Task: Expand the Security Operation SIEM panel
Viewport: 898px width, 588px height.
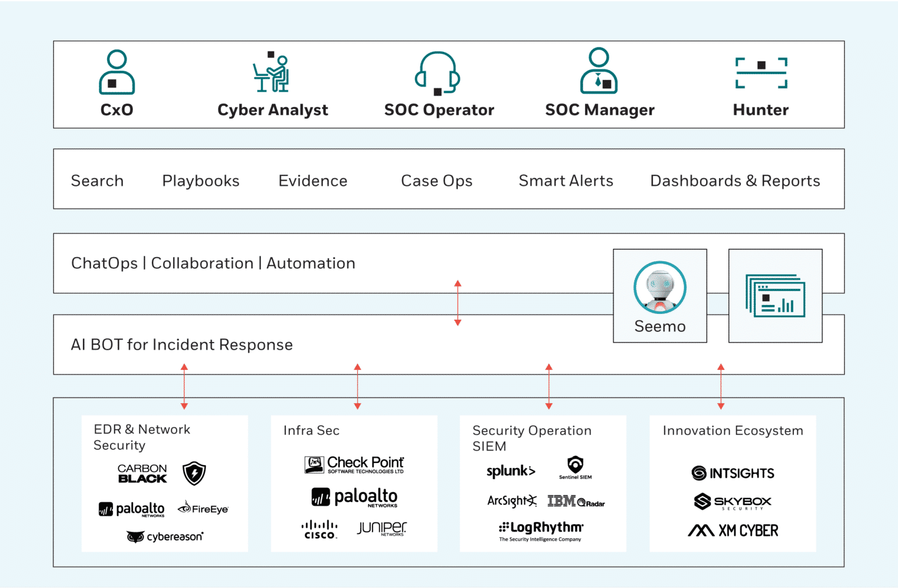Action: pos(543,483)
